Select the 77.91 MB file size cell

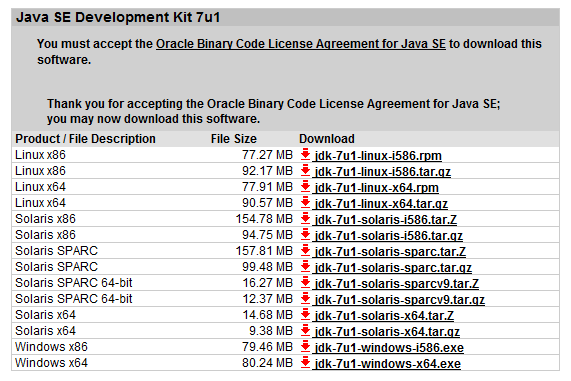coord(267,187)
